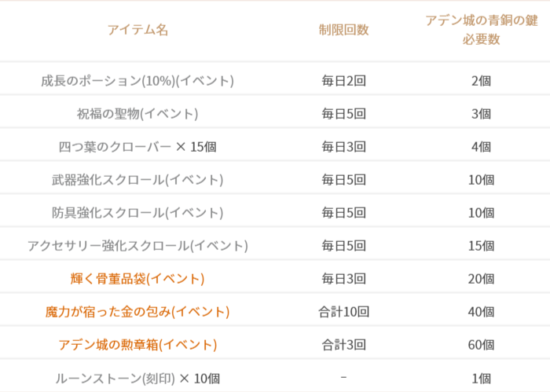This screenshot has height=392, width=550.
Task: Select the 防具強化スクロール(イベント) row name
Action: pos(137,212)
